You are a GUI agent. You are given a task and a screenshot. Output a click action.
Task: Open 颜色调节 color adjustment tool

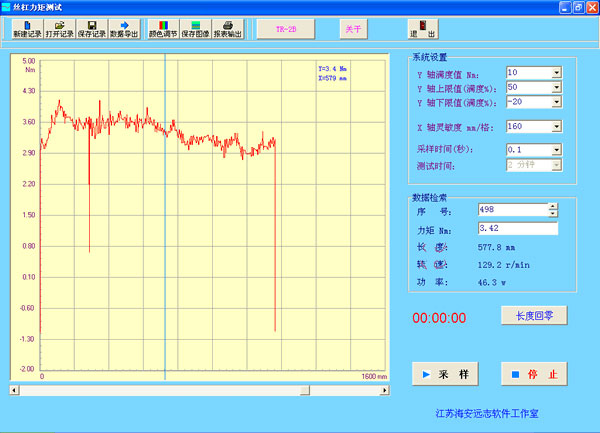[163, 28]
